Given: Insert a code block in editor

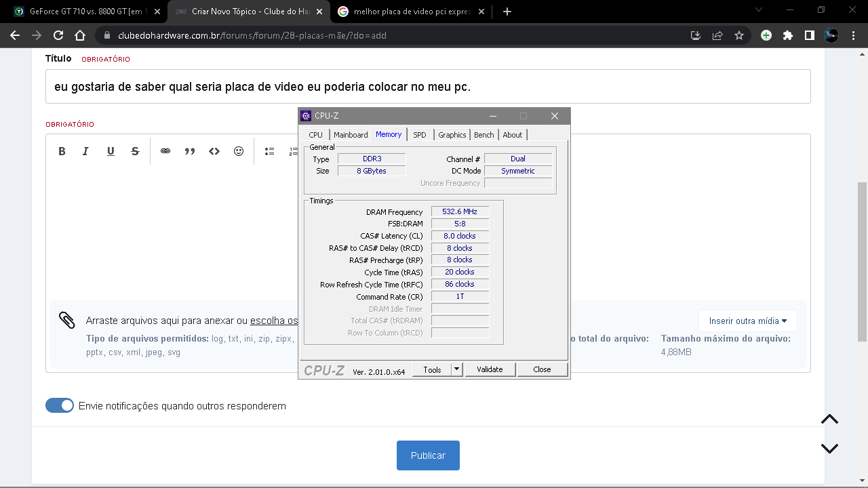Looking at the screenshot, I should (214, 151).
